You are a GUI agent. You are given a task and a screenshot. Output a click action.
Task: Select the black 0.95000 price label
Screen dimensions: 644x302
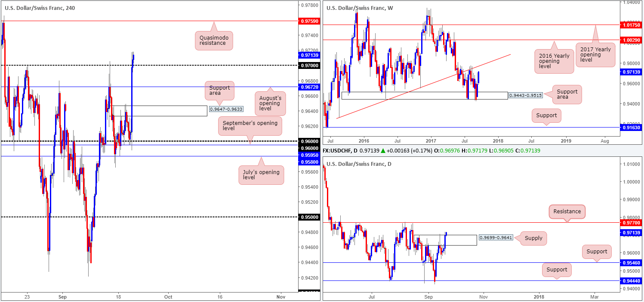point(310,217)
